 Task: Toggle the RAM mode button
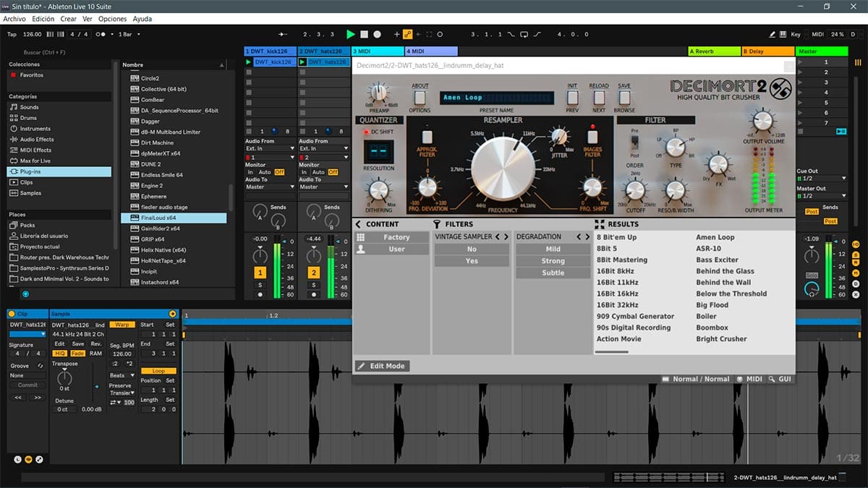pyautogui.click(x=95, y=354)
